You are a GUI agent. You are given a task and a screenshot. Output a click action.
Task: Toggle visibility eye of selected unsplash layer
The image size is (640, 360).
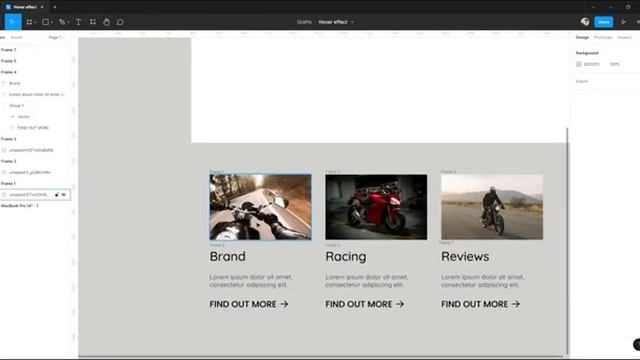pyautogui.click(x=64, y=195)
